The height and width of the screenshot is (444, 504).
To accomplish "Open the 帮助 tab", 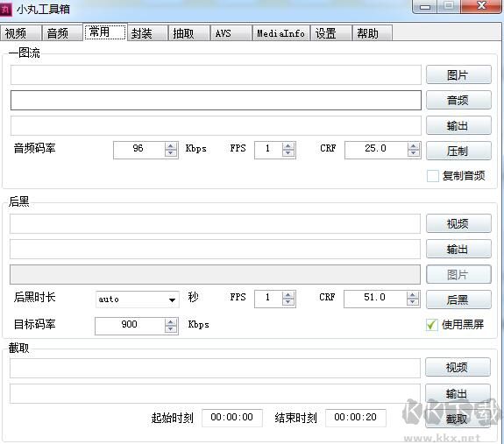I will point(372,32).
